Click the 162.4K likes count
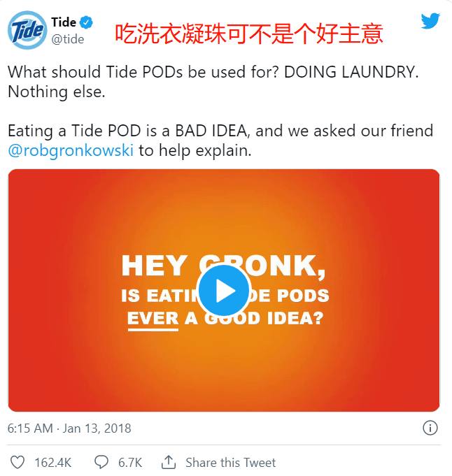This screenshot has width=452, height=476. tap(53, 463)
